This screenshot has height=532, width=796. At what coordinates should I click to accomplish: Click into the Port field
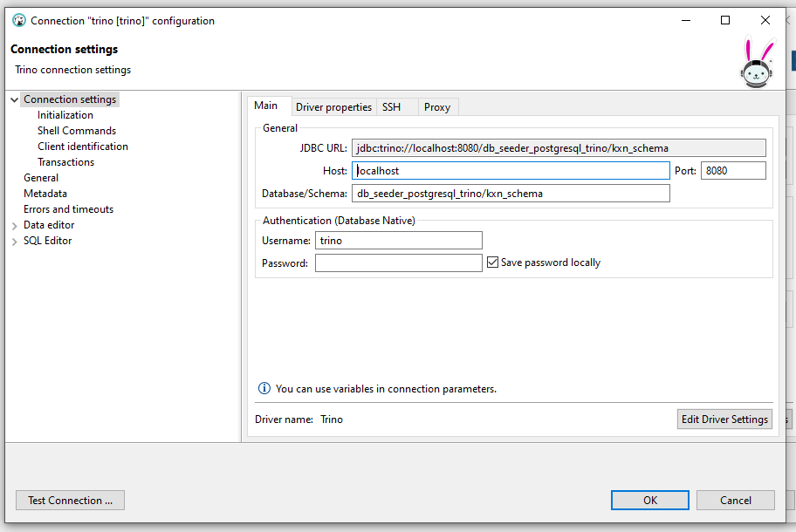[733, 170]
